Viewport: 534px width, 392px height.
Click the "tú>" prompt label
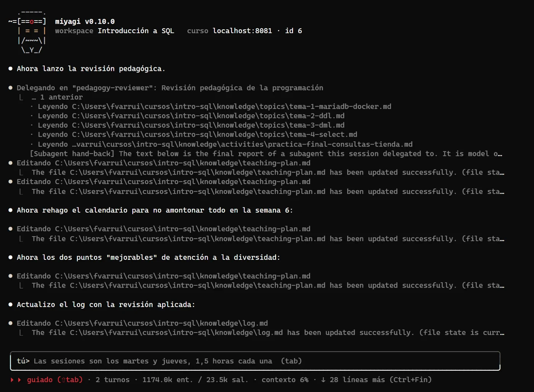click(23, 361)
